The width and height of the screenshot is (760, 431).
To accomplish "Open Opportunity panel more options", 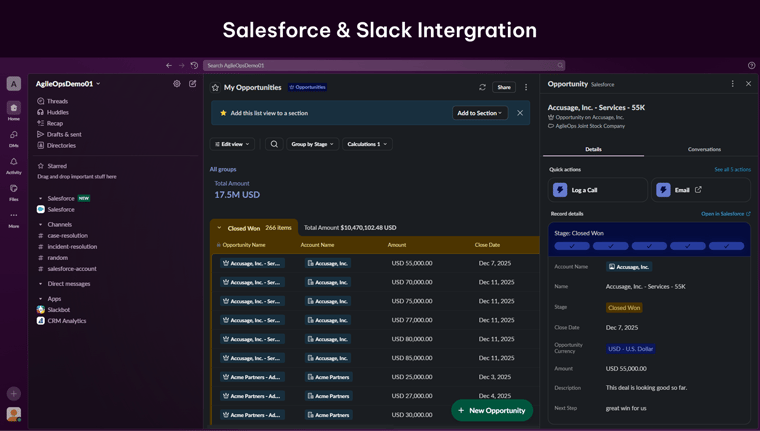I will 732,84.
